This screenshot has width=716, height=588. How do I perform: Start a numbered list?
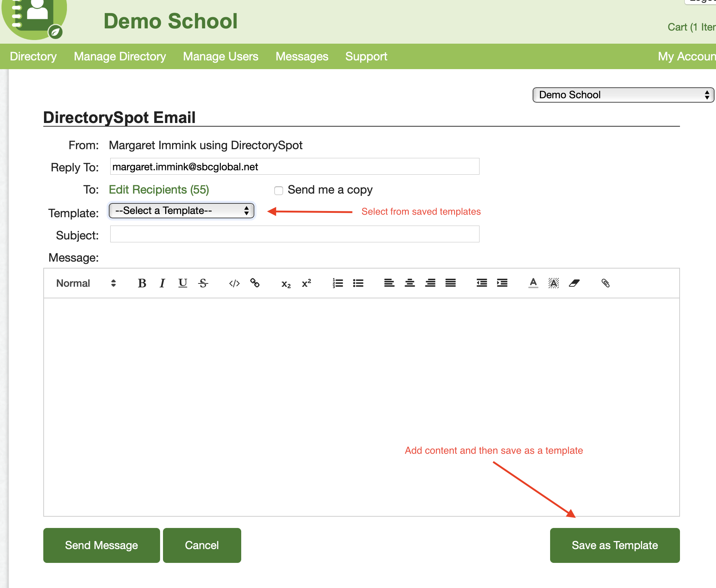338,283
